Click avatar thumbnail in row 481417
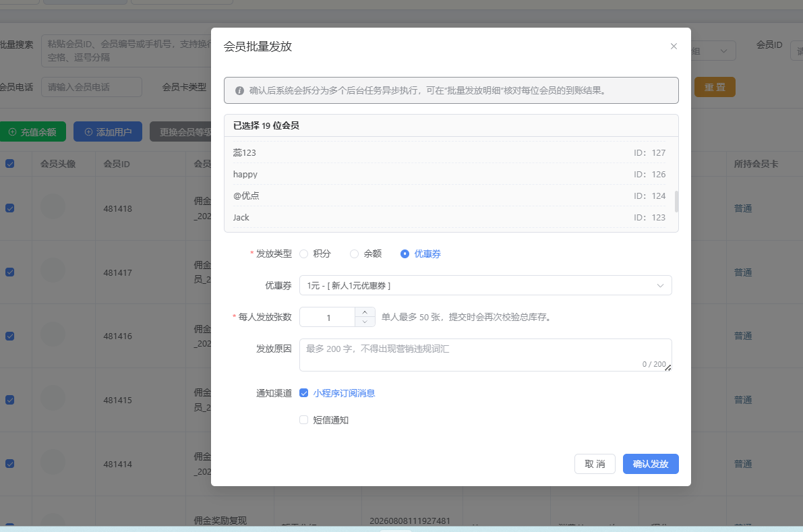This screenshot has height=532, width=803. pyautogui.click(x=53, y=271)
